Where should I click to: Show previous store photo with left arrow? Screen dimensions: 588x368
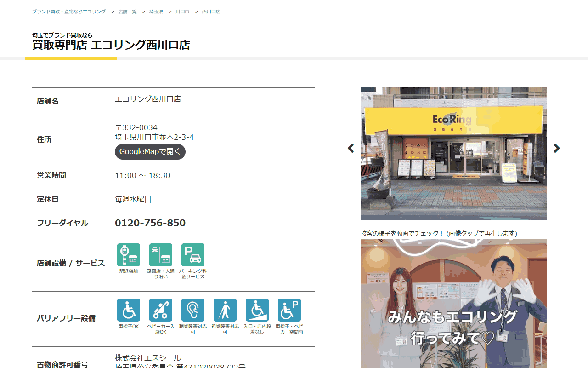tap(351, 148)
